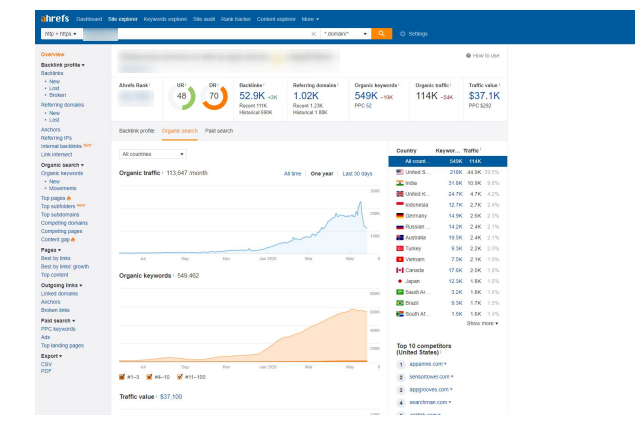
Task: Click the Settings gear icon
Action: [401, 34]
